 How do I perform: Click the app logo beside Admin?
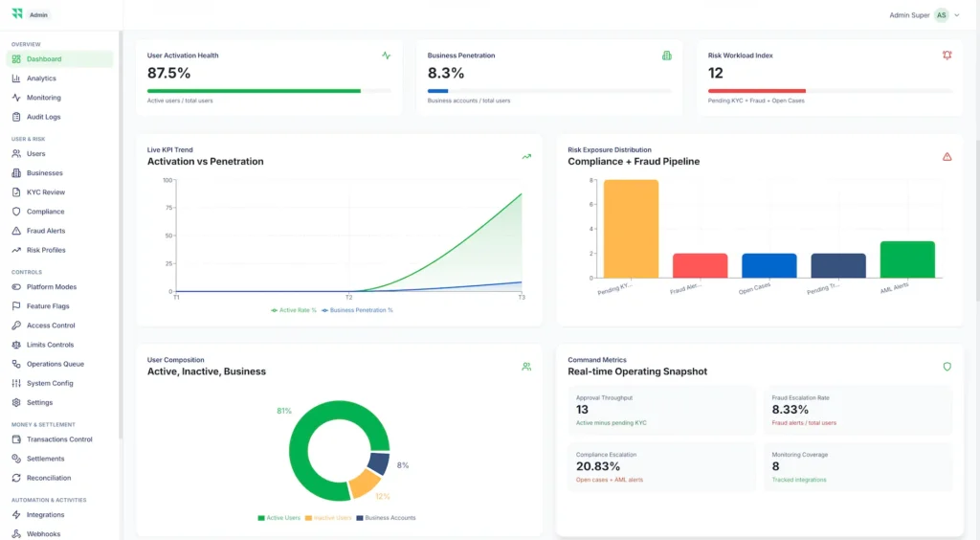[x=17, y=13]
